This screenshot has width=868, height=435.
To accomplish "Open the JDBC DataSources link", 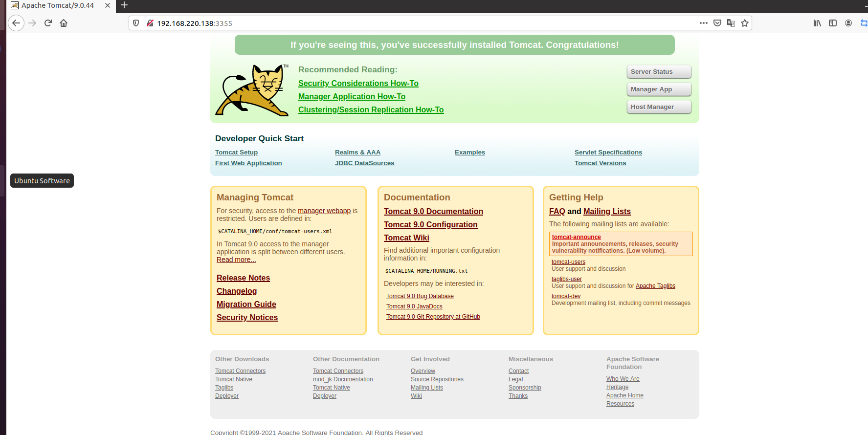I will coord(364,163).
